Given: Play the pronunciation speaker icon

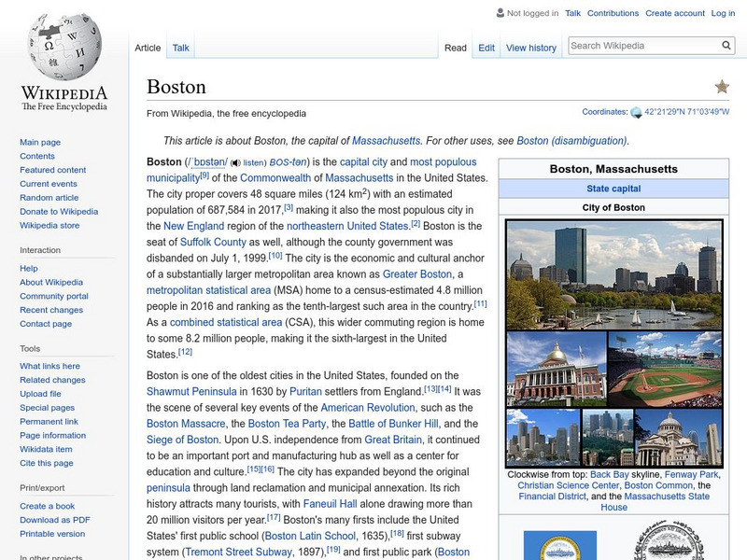Looking at the screenshot, I should tap(235, 162).
